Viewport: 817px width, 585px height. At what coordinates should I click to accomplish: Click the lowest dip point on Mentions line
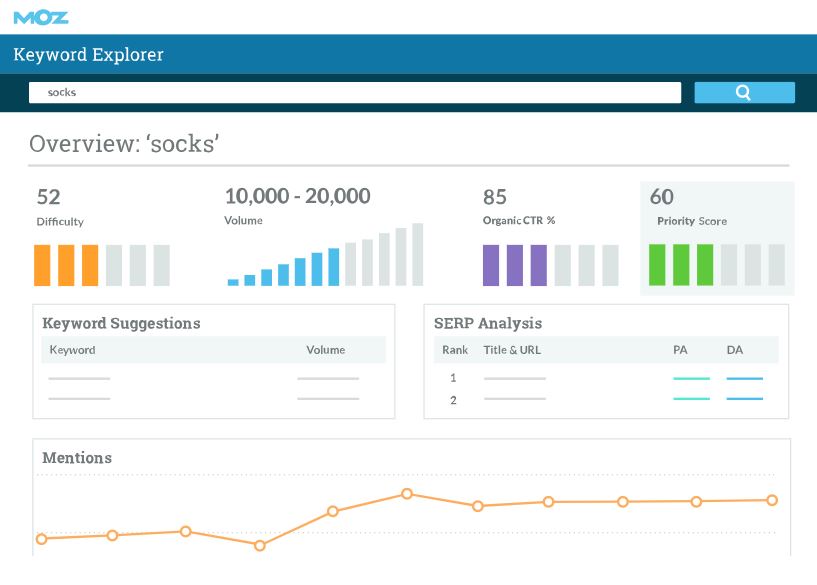[x=259, y=545]
